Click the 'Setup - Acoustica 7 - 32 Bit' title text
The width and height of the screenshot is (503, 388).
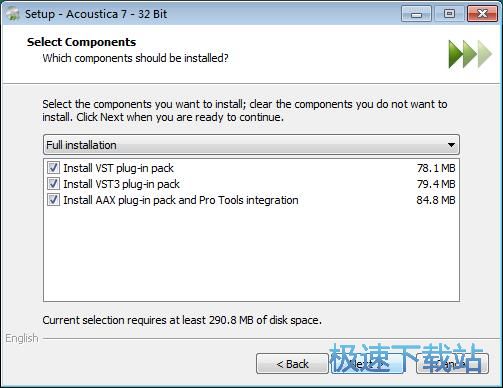coord(96,14)
